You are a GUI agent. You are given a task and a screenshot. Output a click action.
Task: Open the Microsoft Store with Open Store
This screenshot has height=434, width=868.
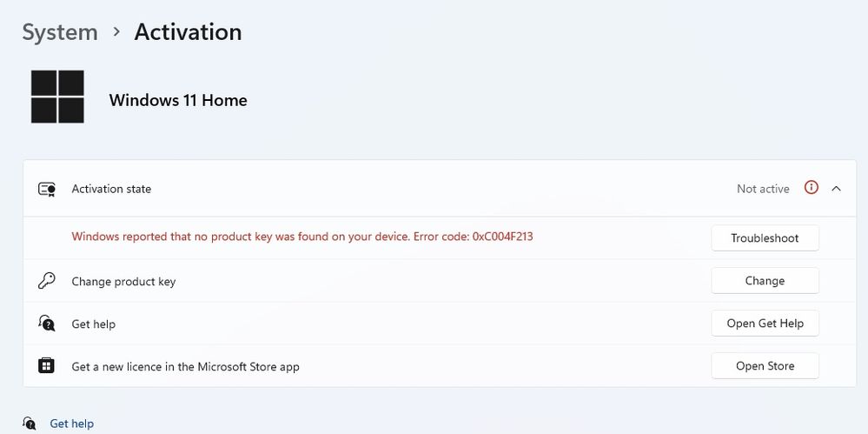(x=765, y=366)
